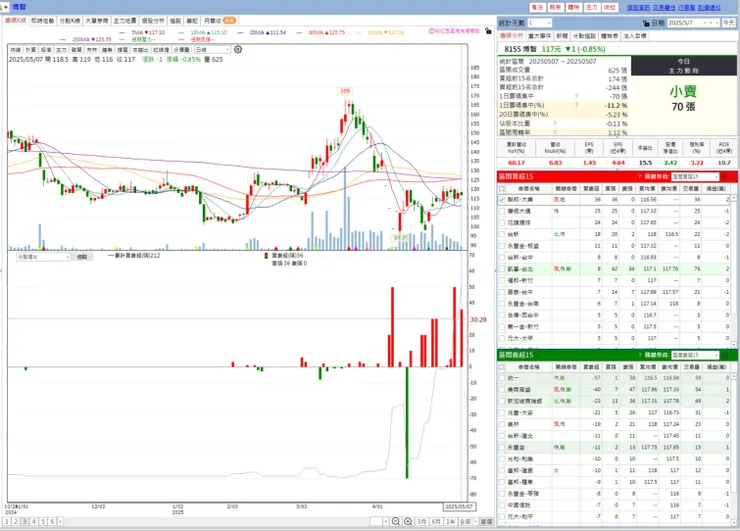
Task: Zoom out the chart with the minus magnifier
Action: 396,522
